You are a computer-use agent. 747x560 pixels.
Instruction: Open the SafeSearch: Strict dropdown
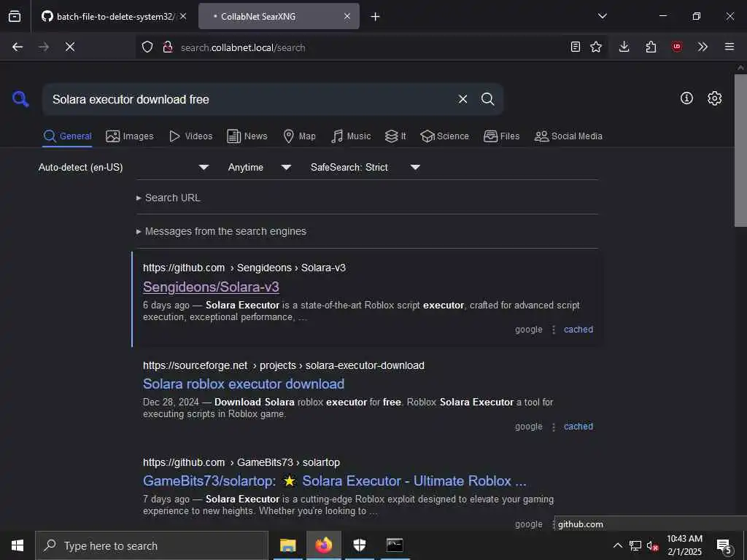(x=365, y=167)
